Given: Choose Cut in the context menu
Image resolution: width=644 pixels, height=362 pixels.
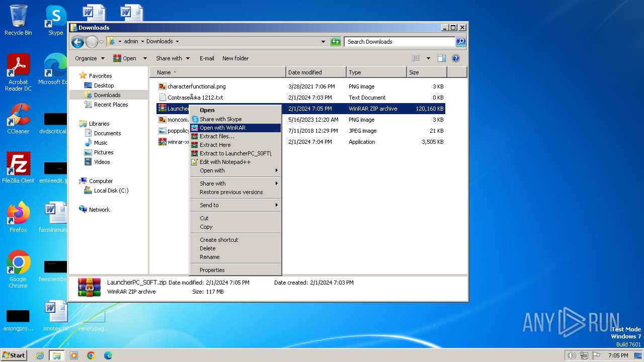Looking at the screenshot, I should point(235,218).
